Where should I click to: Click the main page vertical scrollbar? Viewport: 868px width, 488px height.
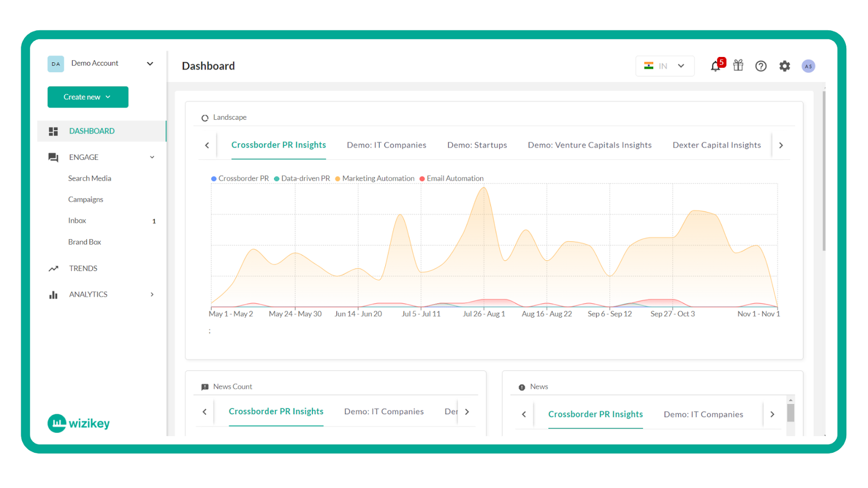(824, 171)
